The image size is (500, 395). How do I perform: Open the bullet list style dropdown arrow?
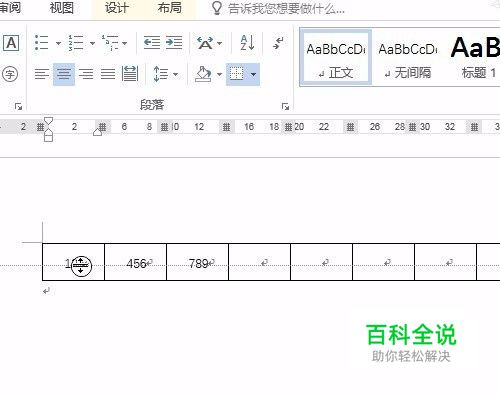coord(58,43)
